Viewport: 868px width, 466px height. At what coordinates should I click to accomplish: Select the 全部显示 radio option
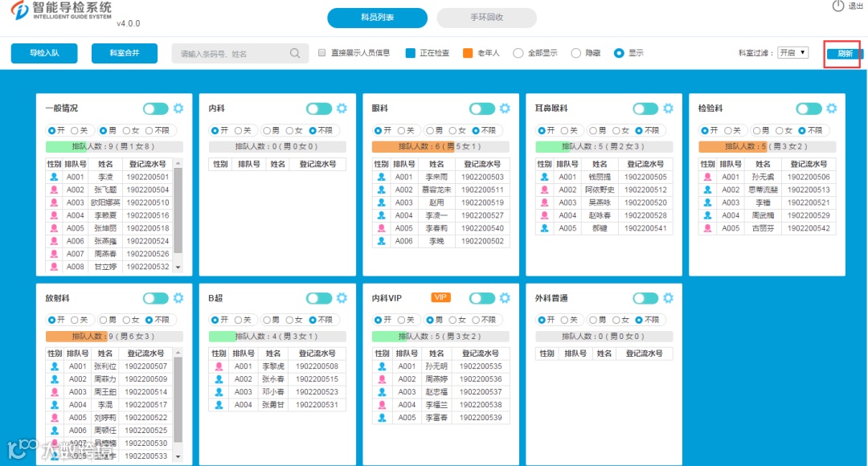[x=518, y=53]
